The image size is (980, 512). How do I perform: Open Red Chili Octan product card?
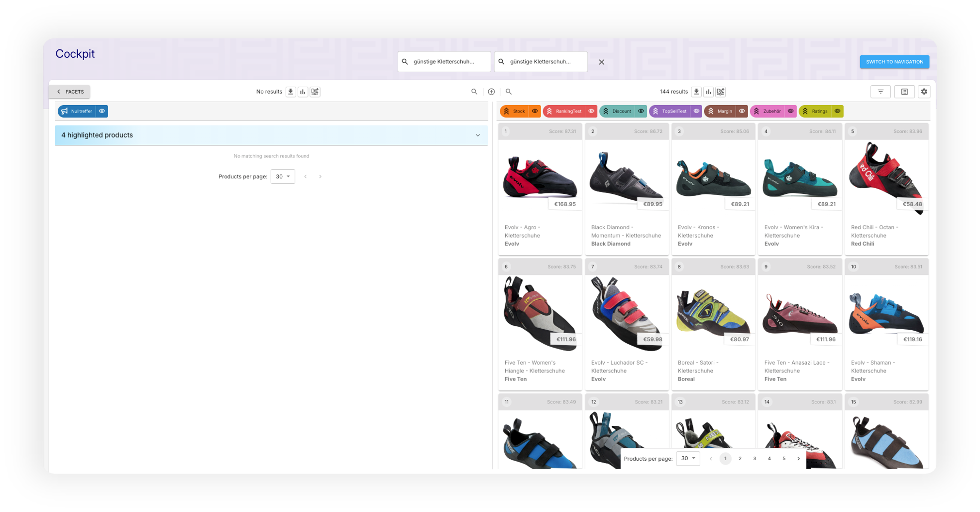[x=886, y=190]
